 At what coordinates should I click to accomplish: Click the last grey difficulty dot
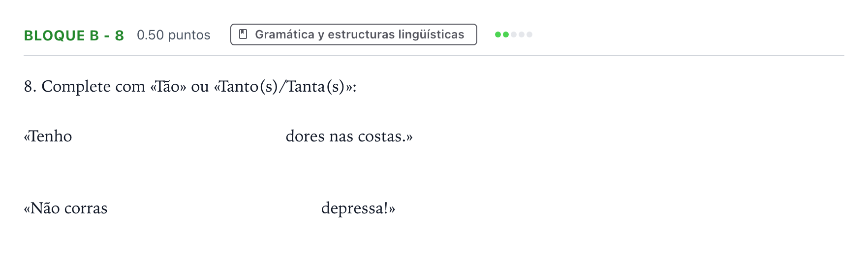529,34
